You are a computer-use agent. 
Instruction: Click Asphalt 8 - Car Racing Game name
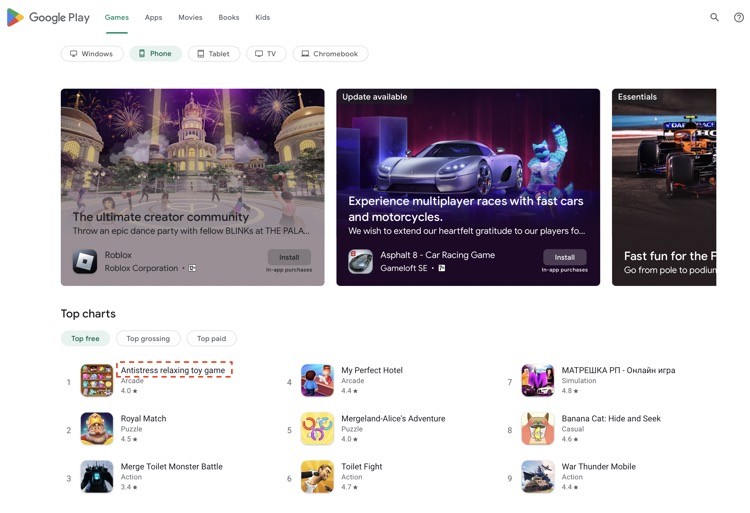click(438, 255)
